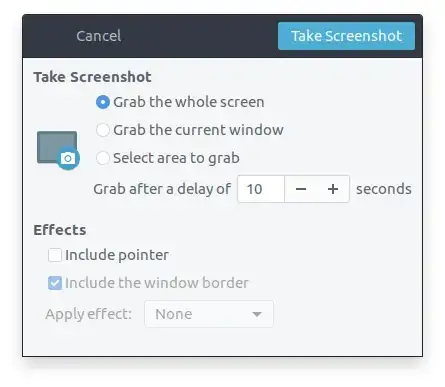Increase delay with the plus icon
445x387 pixels.
pos(333,189)
